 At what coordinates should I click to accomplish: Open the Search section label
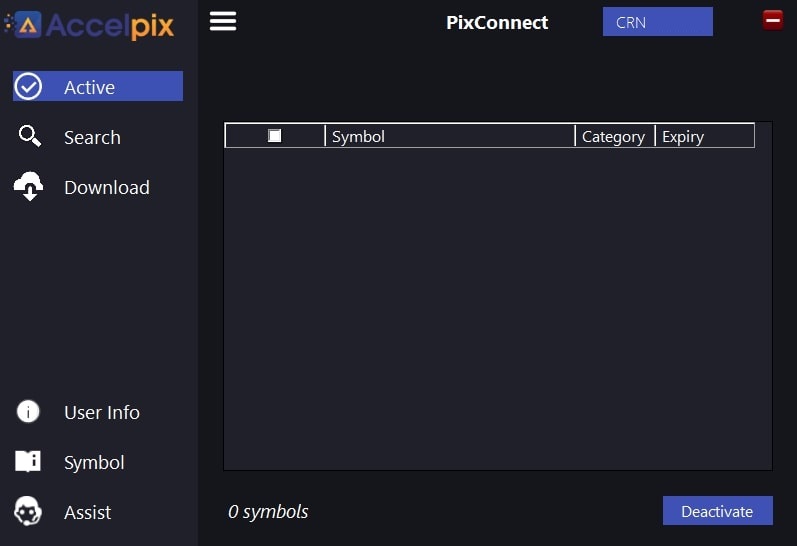coord(92,137)
